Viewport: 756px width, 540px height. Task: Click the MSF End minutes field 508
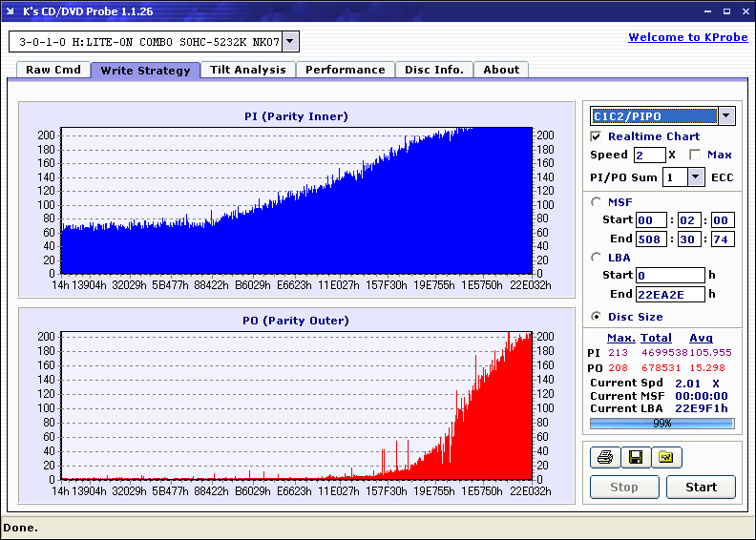click(651, 239)
